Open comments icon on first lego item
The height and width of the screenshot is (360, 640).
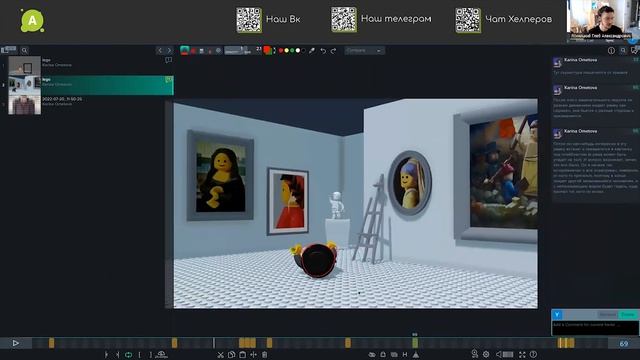[x=168, y=60]
